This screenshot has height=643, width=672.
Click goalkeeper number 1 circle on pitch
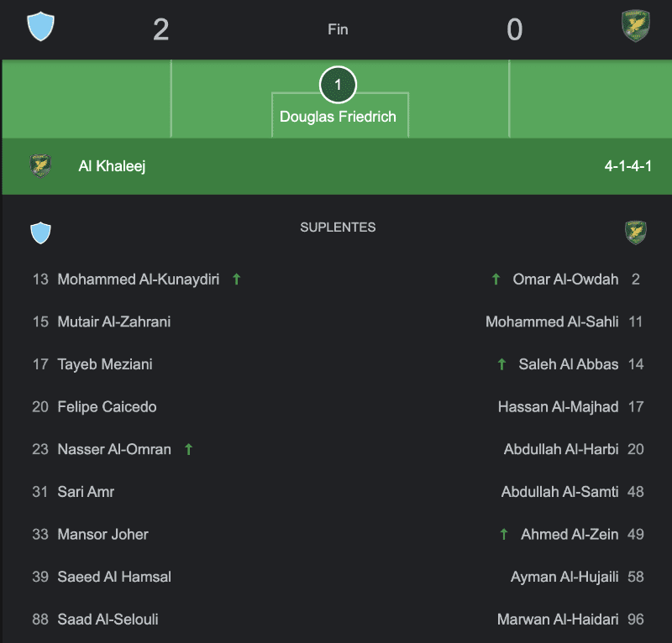(x=338, y=85)
